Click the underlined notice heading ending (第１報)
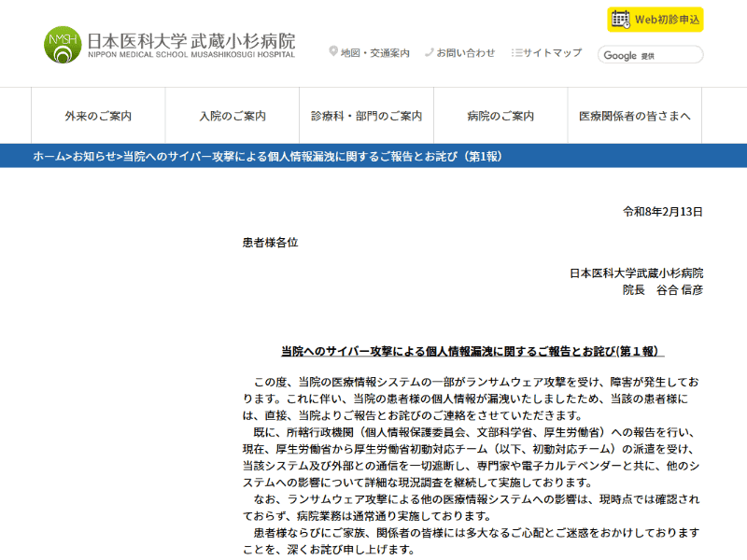Image resolution: width=747 pixels, height=560 pixels. click(x=472, y=352)
